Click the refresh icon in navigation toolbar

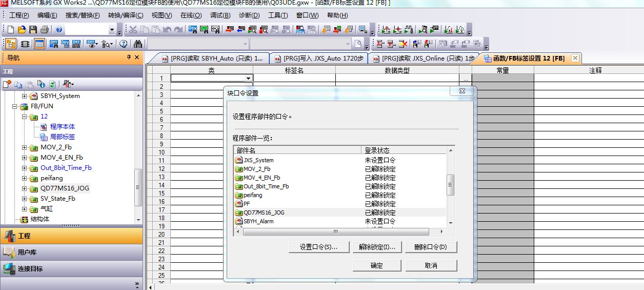[52, 84]
